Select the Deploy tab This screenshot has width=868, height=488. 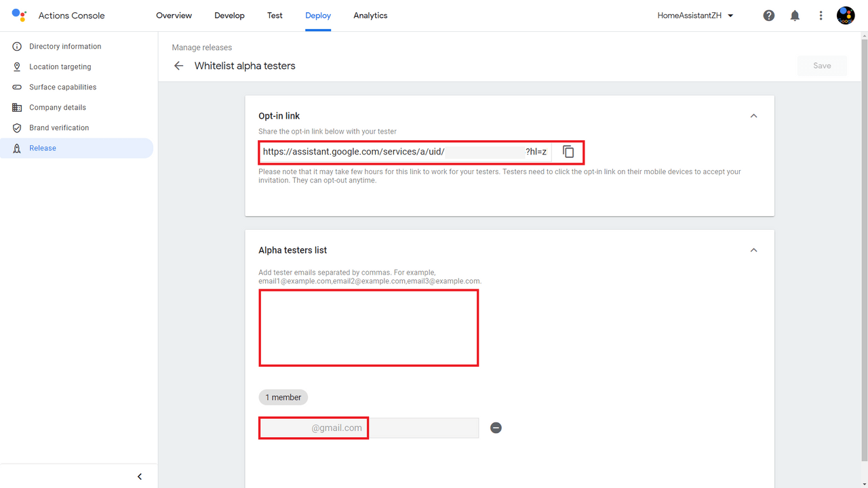point(318,16)
